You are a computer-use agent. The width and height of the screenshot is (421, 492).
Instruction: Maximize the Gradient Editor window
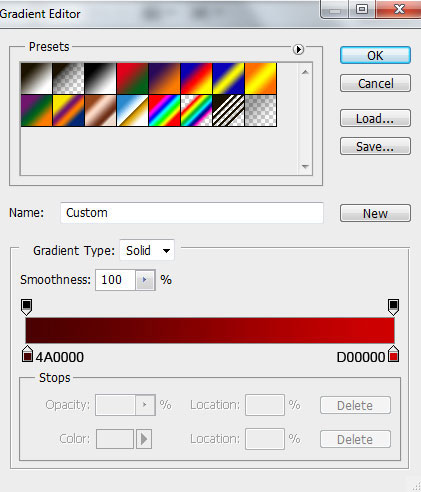coord(362,9)
